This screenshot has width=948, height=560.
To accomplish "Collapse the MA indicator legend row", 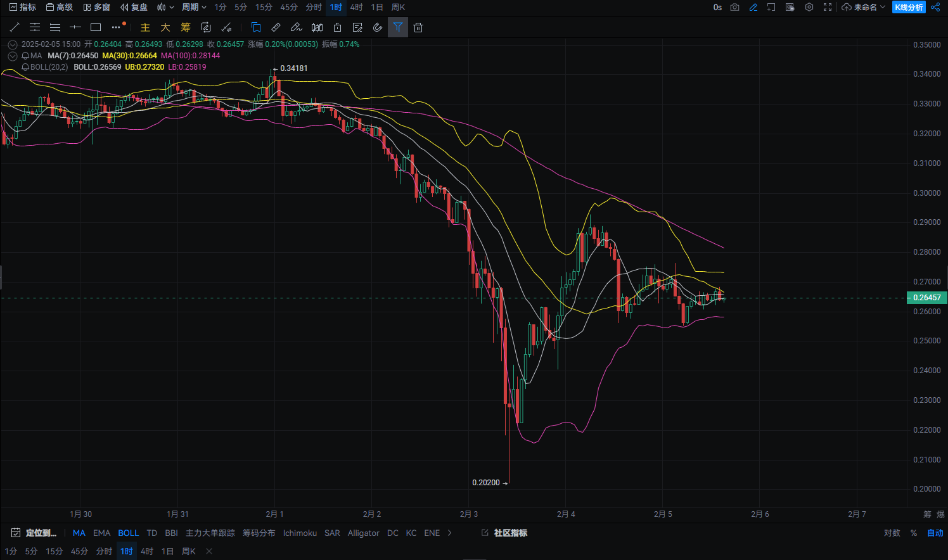I will point(13,56).
